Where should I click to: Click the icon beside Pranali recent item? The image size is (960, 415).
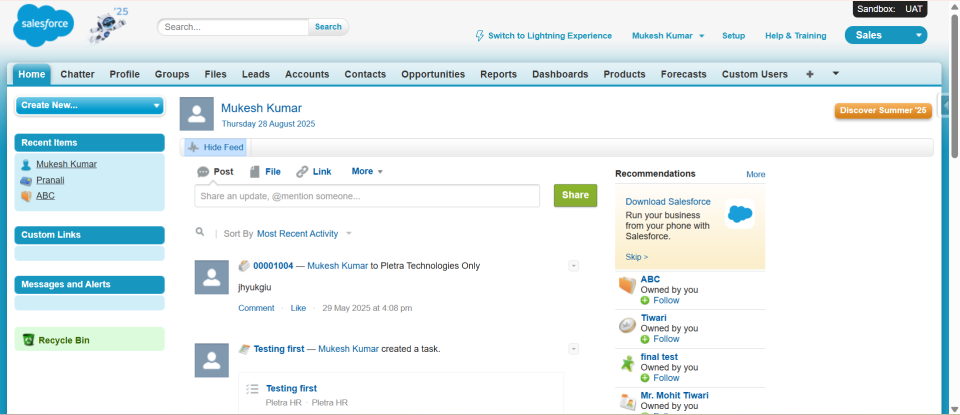26,181
